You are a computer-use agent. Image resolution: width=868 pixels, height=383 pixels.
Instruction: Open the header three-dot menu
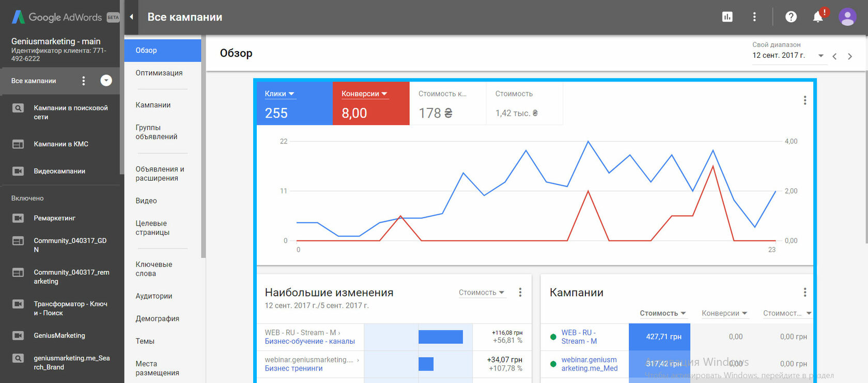click(754, 17)
